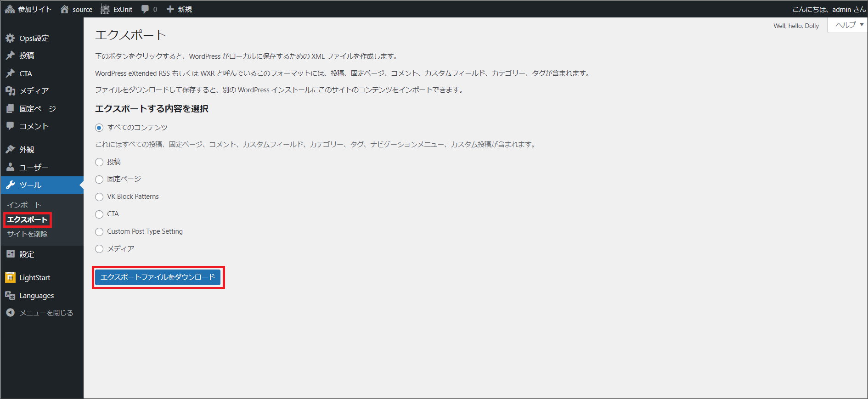Image resolution: width=868 pixels, height=399 pixels.
Task: Select the すべてのコンテンツ radio button
Action: click(x=99, y=128)
